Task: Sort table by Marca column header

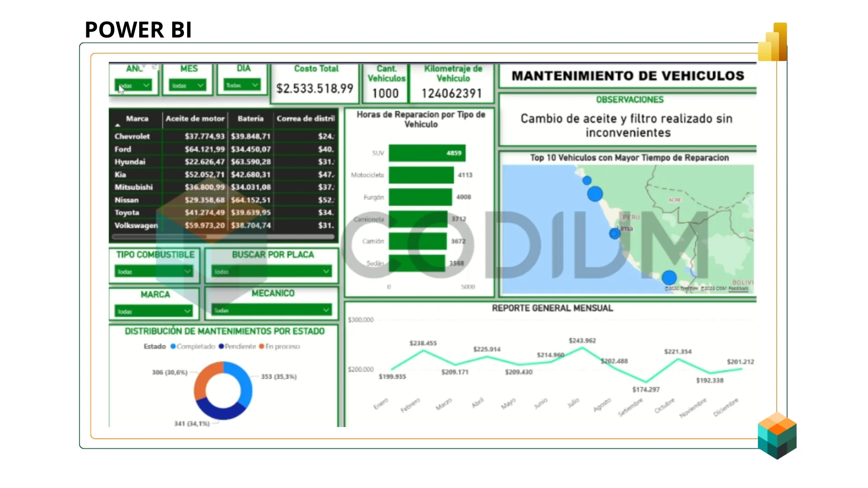Action: coord(137,118)
